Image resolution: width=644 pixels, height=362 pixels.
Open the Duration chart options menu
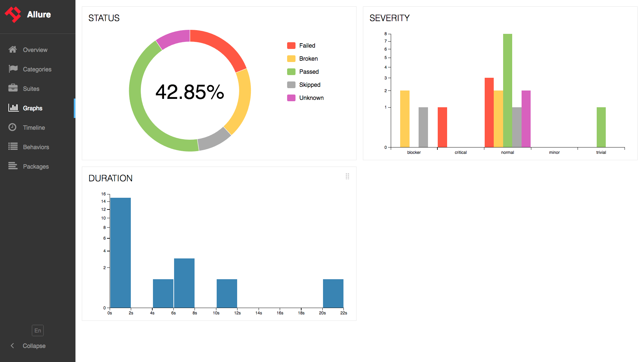pyautogui.click(x=347, y=176)
